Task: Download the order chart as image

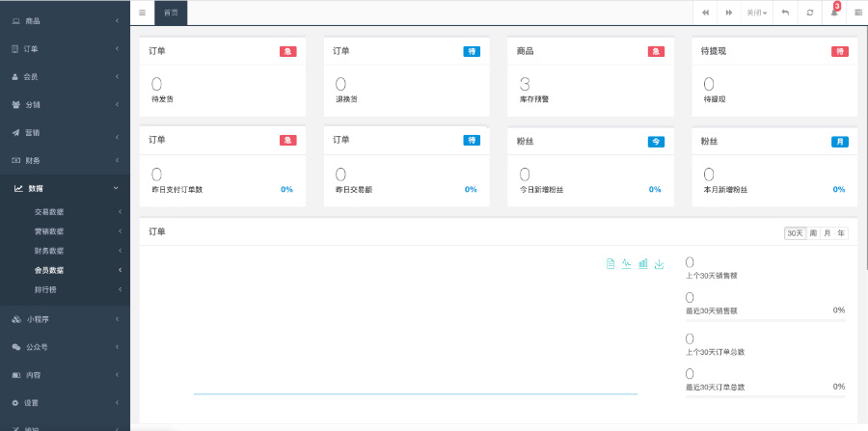Action: click(x=660, y=263)
